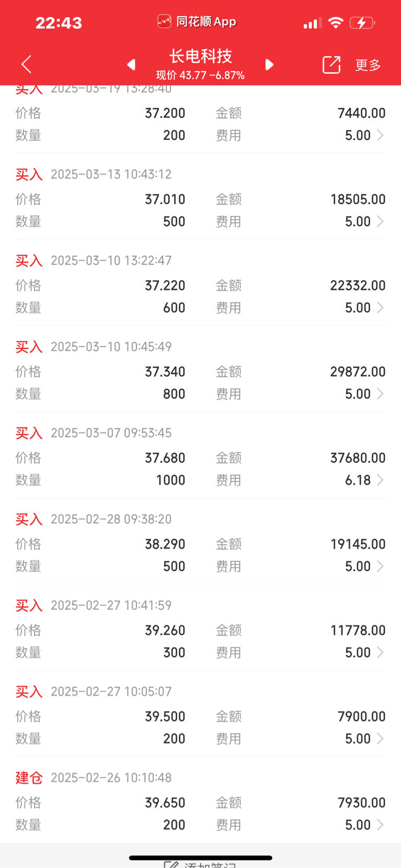Expand the 2025-03-10 13:22:47 trade details chevron

[x=381, y=308]
